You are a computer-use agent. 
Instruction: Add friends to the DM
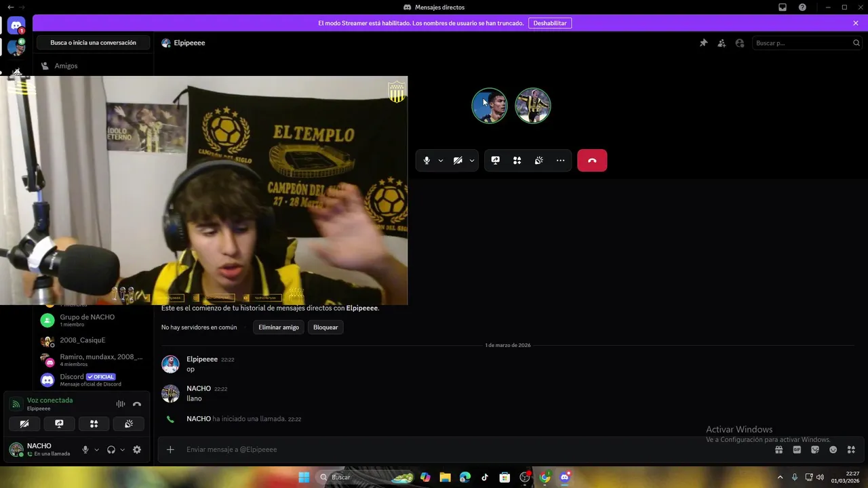(722, 43)
